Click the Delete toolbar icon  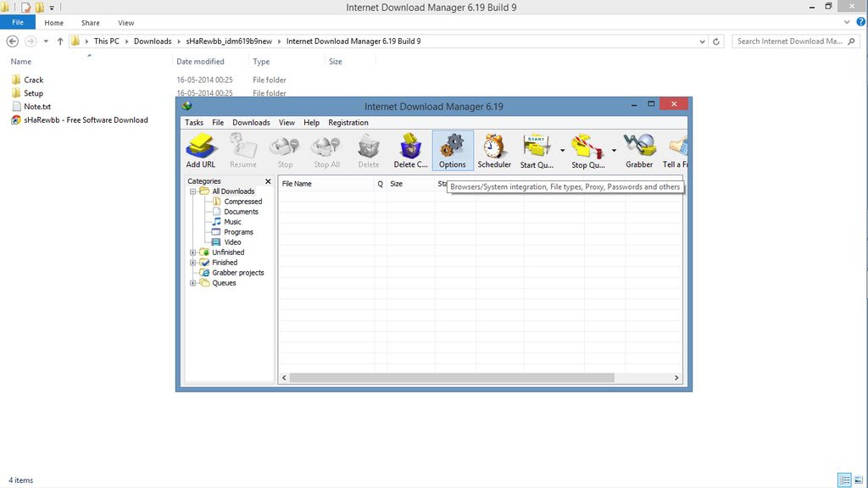pos(368,151)
